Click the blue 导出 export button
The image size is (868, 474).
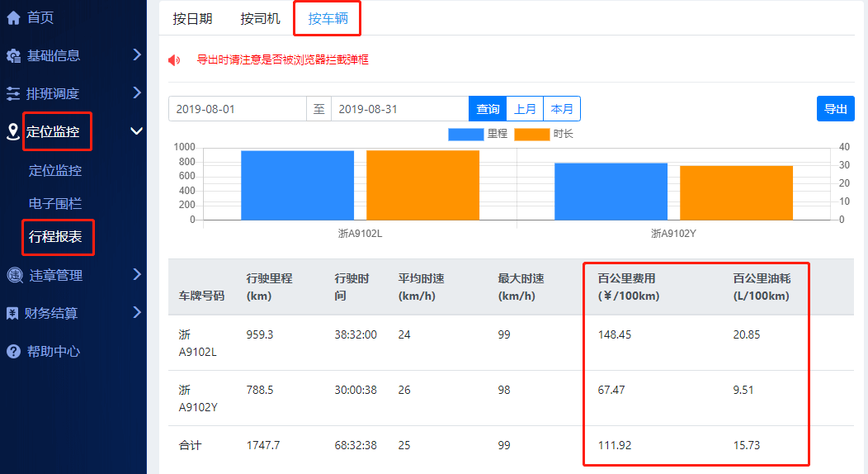tap(835, 109)
